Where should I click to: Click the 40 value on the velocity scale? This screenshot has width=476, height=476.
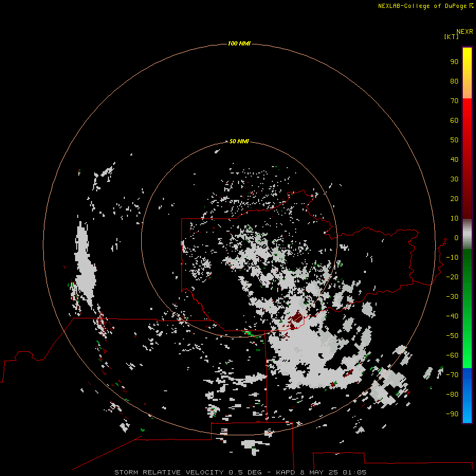click(454, 160)
